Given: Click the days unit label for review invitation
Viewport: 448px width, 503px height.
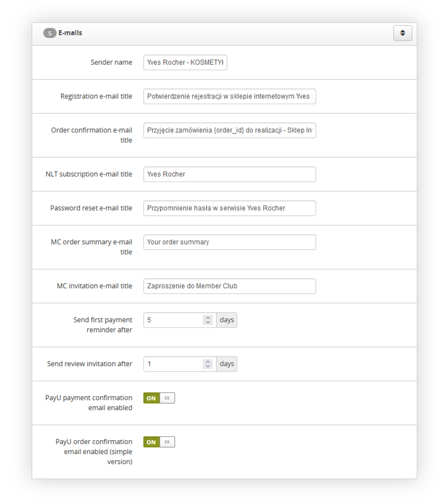Looking at the screenshot, I should click(226, 364).
